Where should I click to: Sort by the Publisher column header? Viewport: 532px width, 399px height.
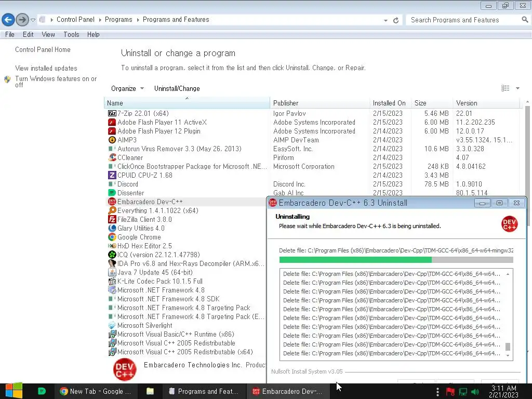320,103
